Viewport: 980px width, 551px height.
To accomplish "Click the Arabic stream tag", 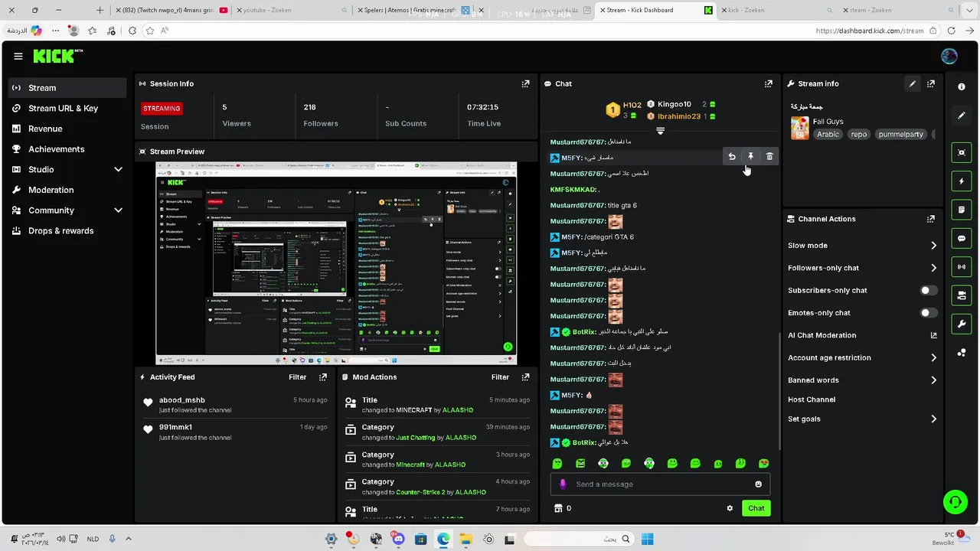I will (x=828, y=134).
